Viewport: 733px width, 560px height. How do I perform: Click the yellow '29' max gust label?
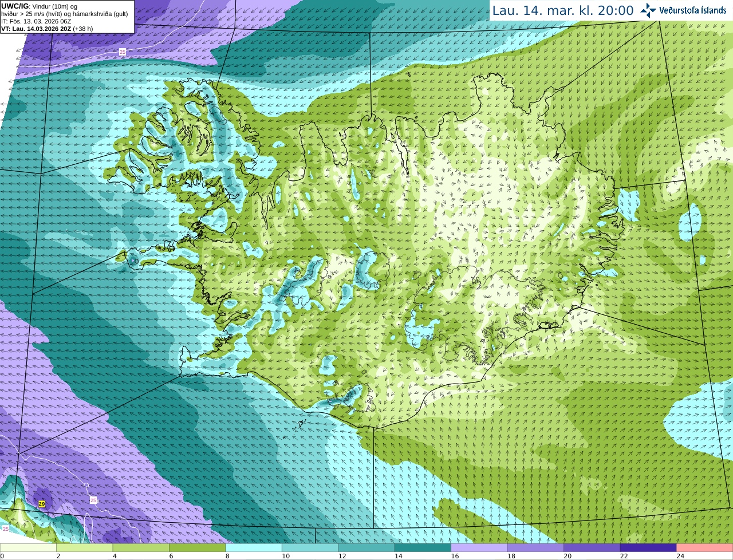pyautogui.click(x=42, y=504)
